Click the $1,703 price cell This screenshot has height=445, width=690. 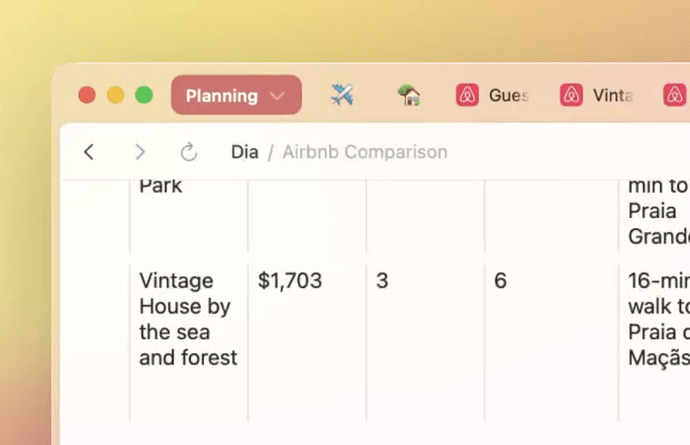290,281
